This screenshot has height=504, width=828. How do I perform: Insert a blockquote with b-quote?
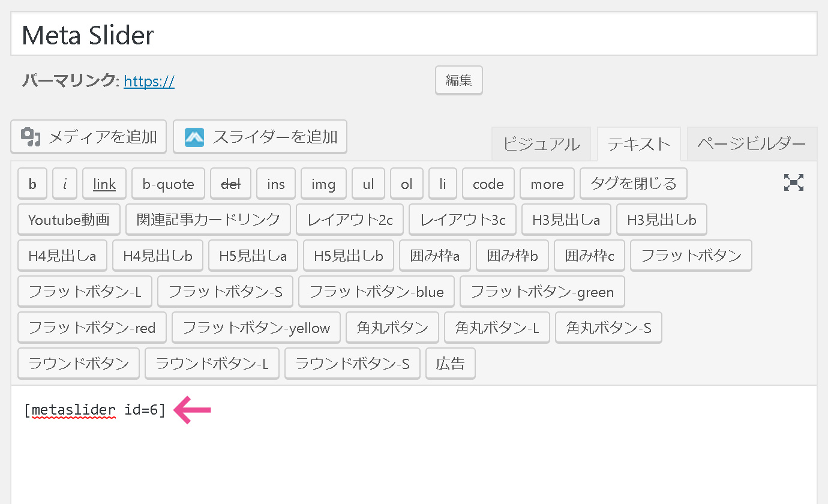click(x=168, y=184)
